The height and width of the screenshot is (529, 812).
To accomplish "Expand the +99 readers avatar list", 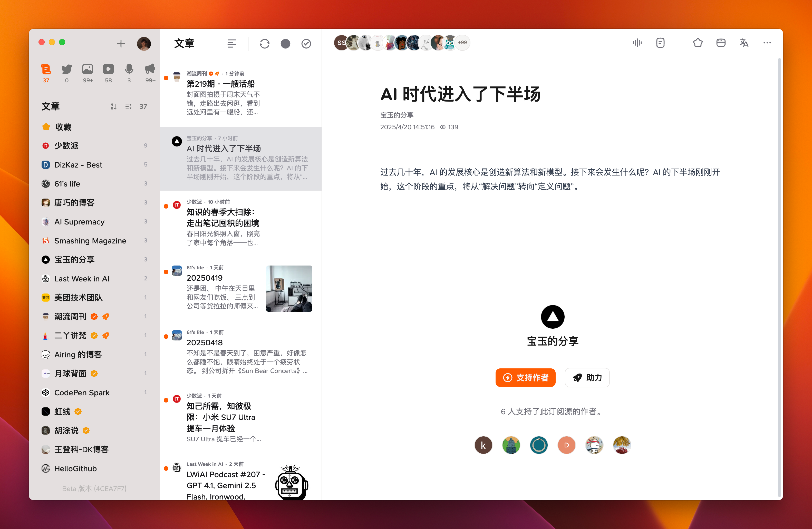I will [462, 43].
